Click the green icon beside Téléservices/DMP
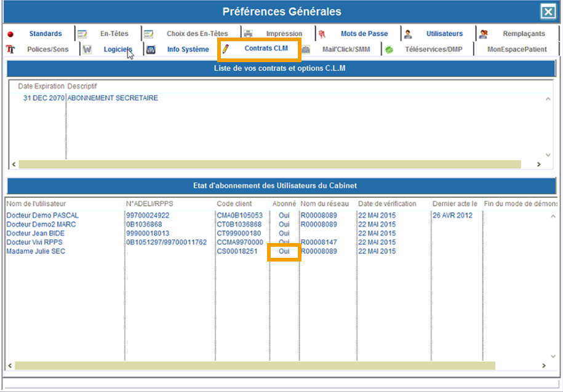The image size is (563, 392). (389, 50)
